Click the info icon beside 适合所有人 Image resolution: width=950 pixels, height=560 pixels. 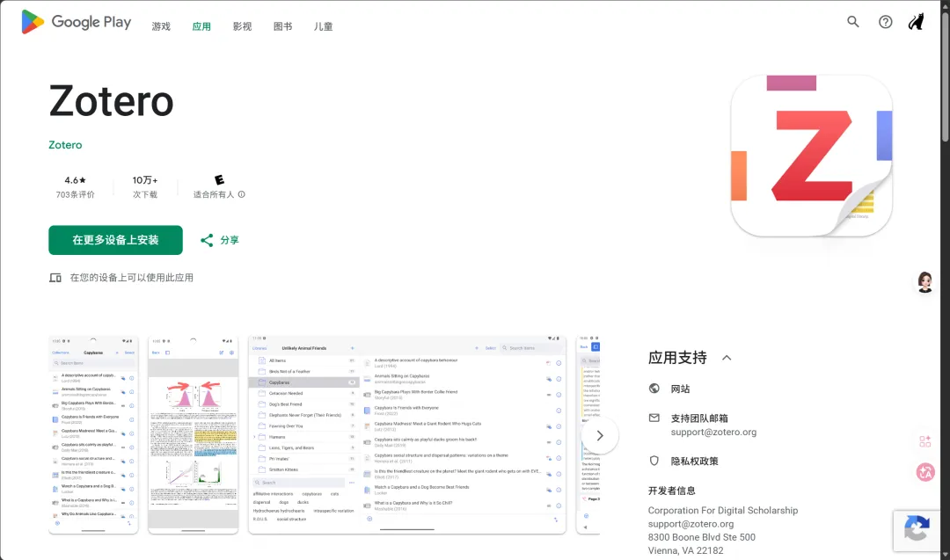pyautogui.click(x=242, y=194)
